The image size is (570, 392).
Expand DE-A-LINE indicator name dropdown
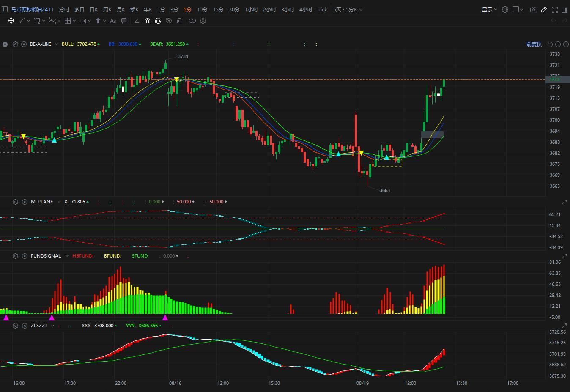(x=55, y=44)
